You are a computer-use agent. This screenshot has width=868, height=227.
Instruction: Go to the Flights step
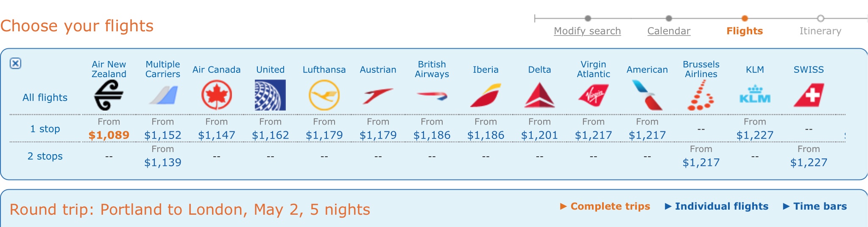coord(745,31)
